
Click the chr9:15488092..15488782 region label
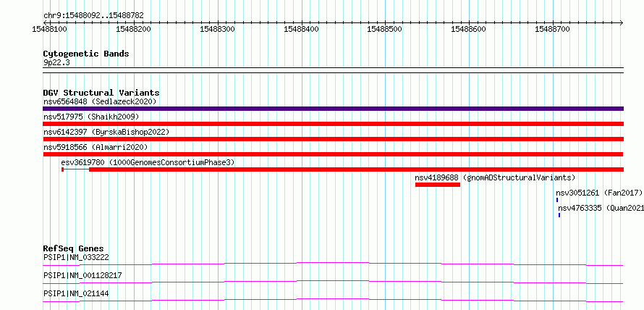point(93,16)
